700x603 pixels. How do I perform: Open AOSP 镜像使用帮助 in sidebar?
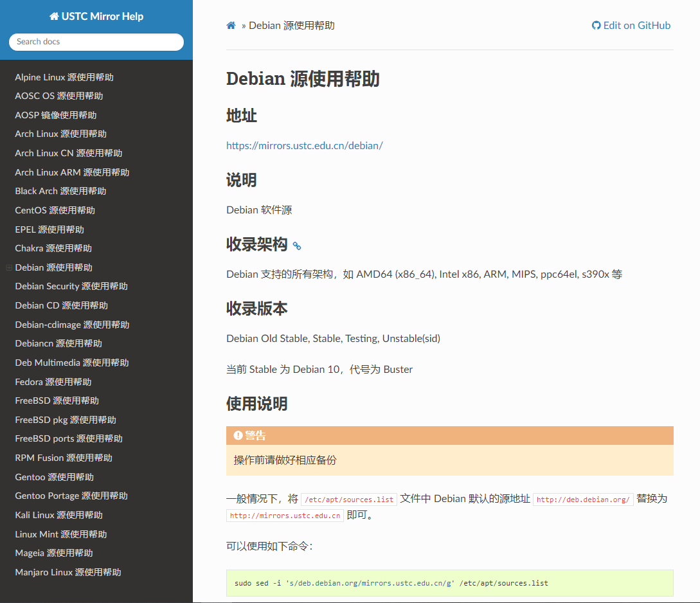56,115
